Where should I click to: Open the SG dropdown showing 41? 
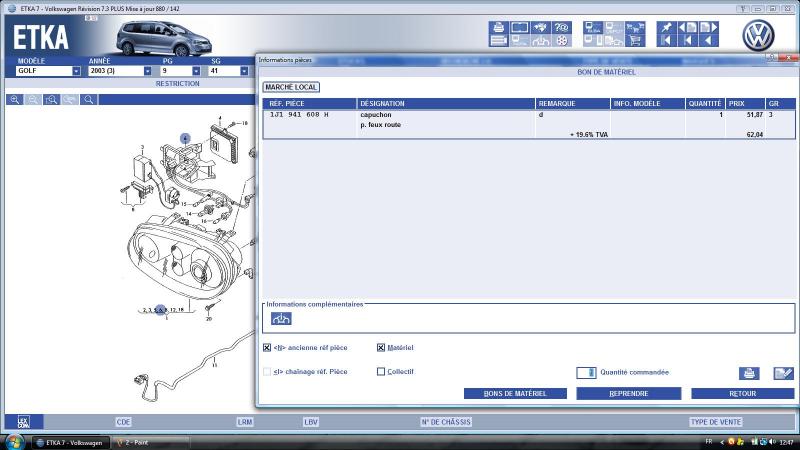pyautogui.click(x=244, y=71)
